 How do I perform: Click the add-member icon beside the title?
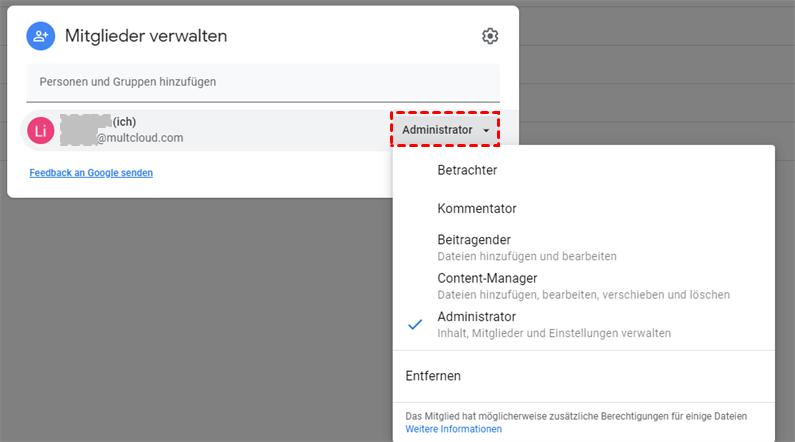pos(41,36)
